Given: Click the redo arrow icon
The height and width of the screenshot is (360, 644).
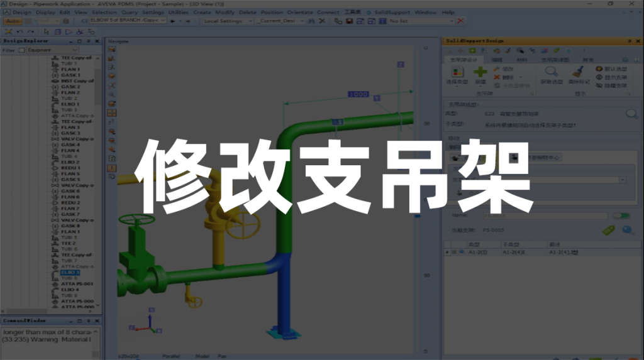Looking at the screenshot, I should (31, 31).
